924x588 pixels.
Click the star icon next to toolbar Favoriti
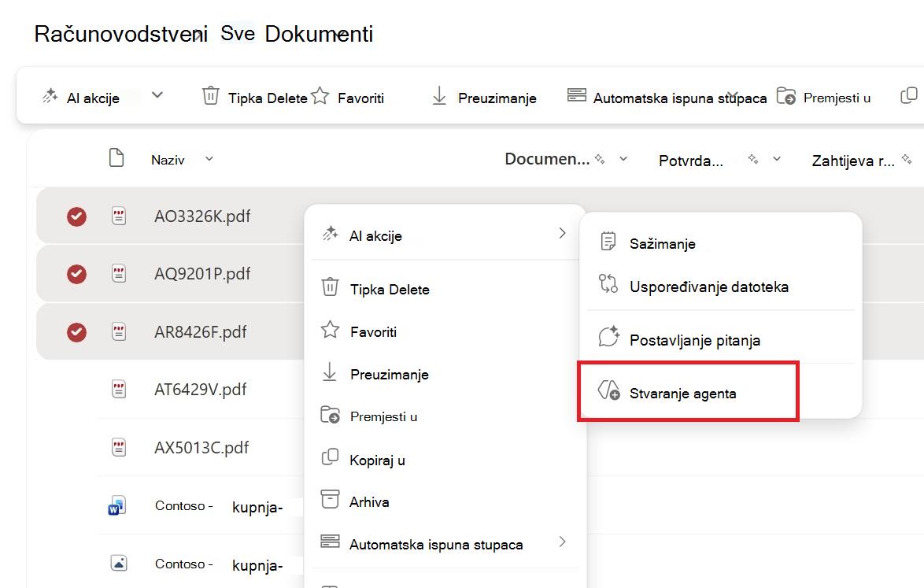[320, 95]
